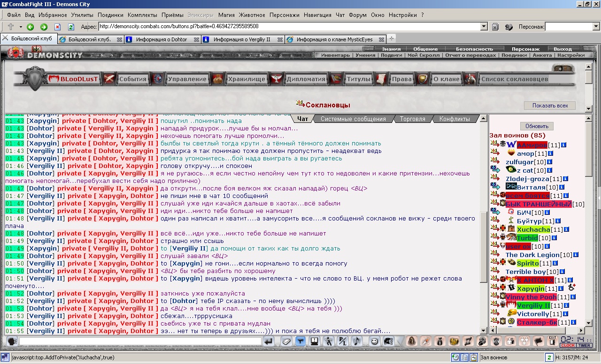The height and width of the screenshot is (364, 601).
Task: Click the chat message input field
Action: click(x=140, y=341)
